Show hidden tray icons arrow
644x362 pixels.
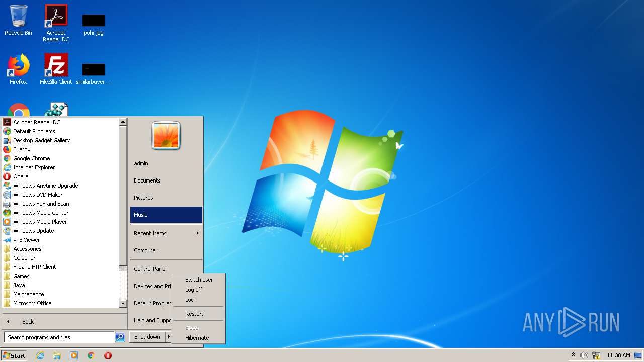click(x=573, y=355)
